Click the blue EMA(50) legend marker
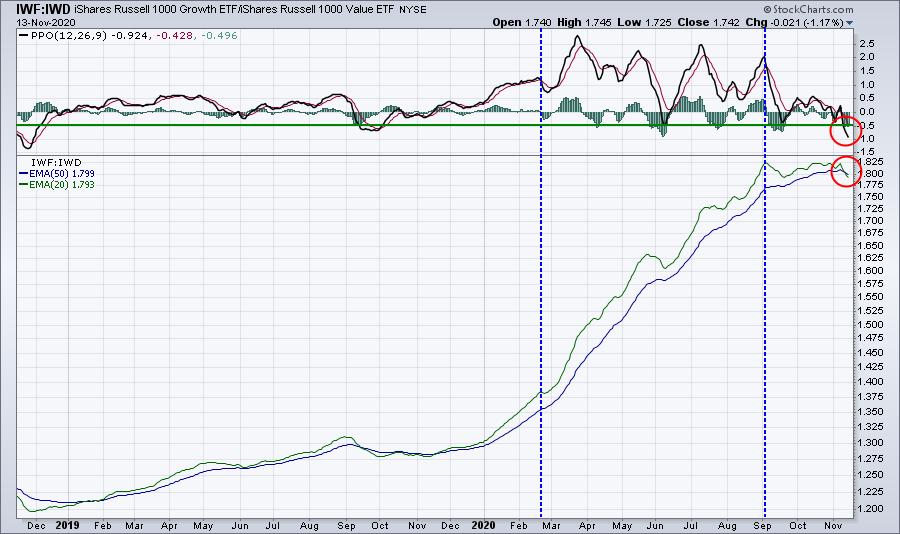Image resolution: width=900 pixels, height=534 pixels. pyautogui.click(x=22, y=174)
